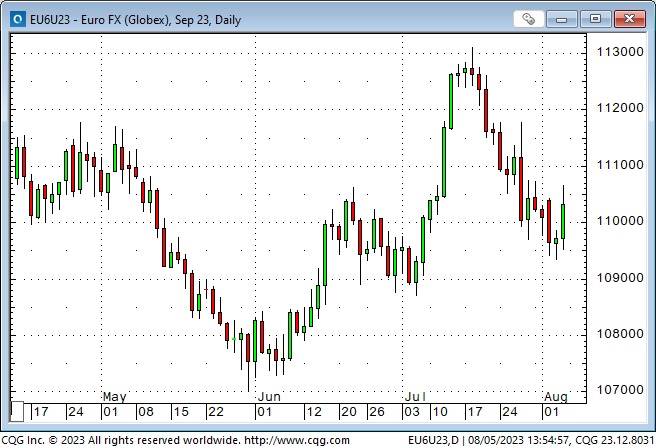Click the last green candle in August
656x448 pixels.
563,221
